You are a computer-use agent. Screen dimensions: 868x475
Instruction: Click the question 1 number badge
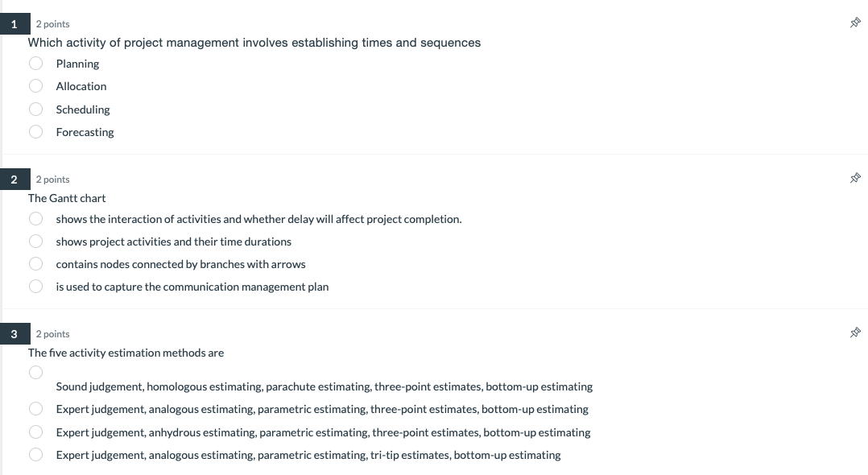[x=14, y=23]
